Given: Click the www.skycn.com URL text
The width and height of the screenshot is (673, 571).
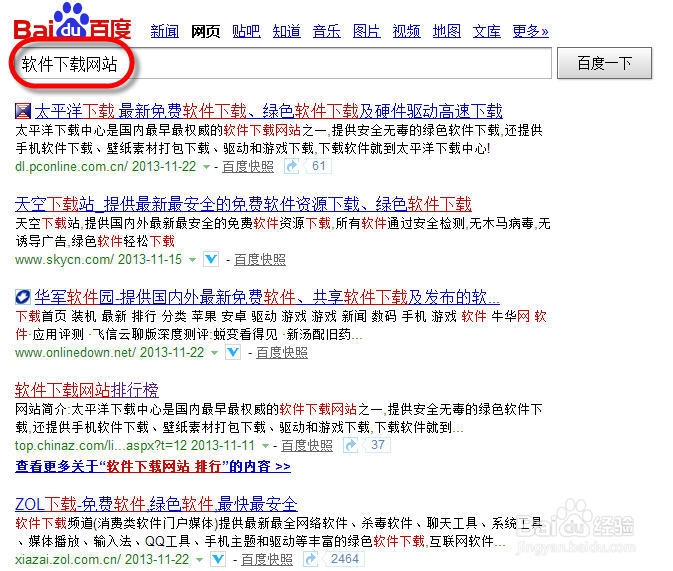Looking at the screenshot, I should 64,260.
